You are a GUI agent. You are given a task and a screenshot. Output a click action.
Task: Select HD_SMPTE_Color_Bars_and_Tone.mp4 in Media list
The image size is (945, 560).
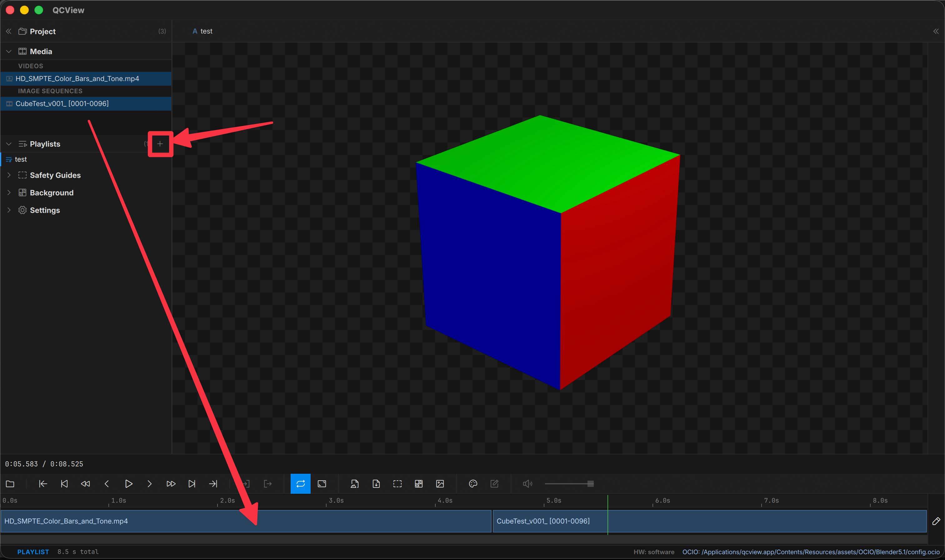click(86, 78)
